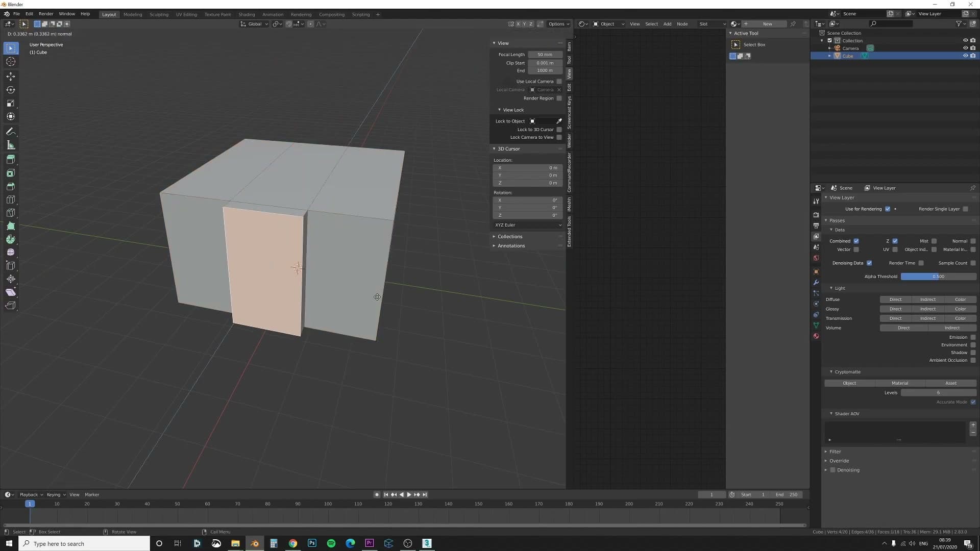Screen dimensions: 980x551
Task: Click the Cryptomatte Asset button
Action: pyautogui.click(x=951, y=383)
